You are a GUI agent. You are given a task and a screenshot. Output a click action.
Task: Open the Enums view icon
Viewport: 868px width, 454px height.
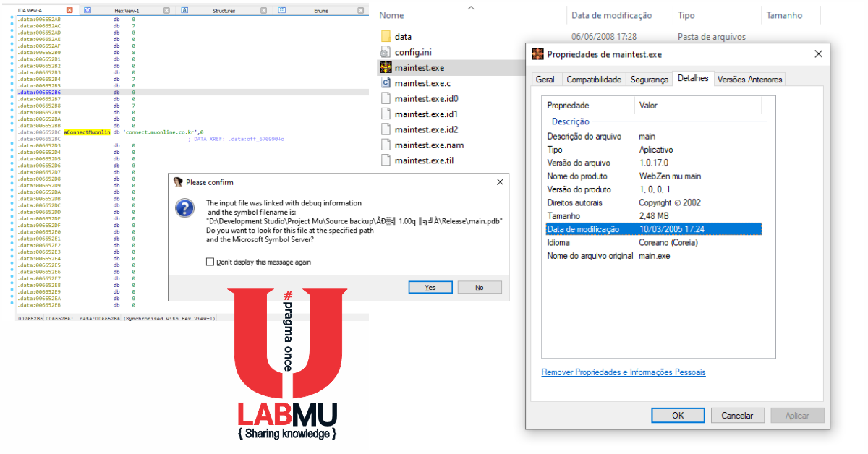(284, 9)
